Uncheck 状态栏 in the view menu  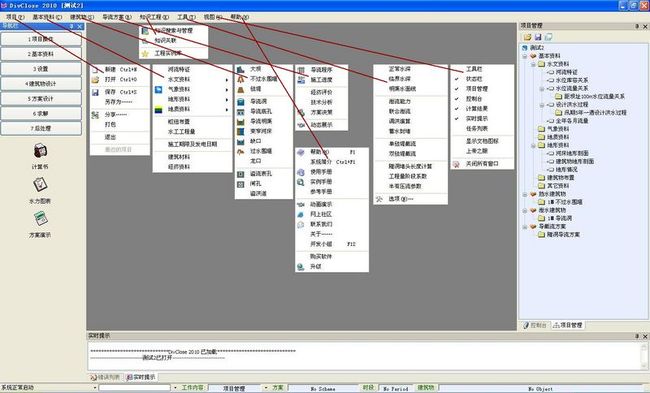point(457,79)
